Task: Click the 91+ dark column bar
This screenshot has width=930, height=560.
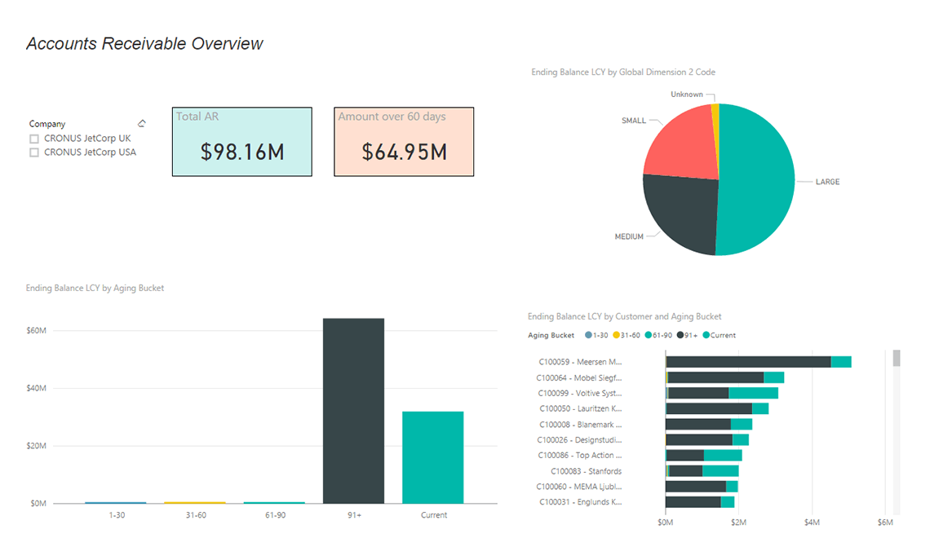Action: pyautogui.click(x=353, y=411)
